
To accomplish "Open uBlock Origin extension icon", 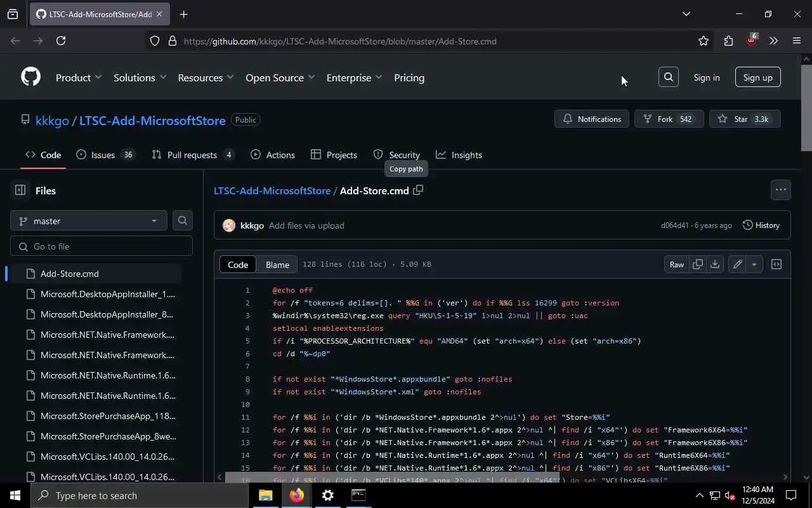I will tap(752, 40).
